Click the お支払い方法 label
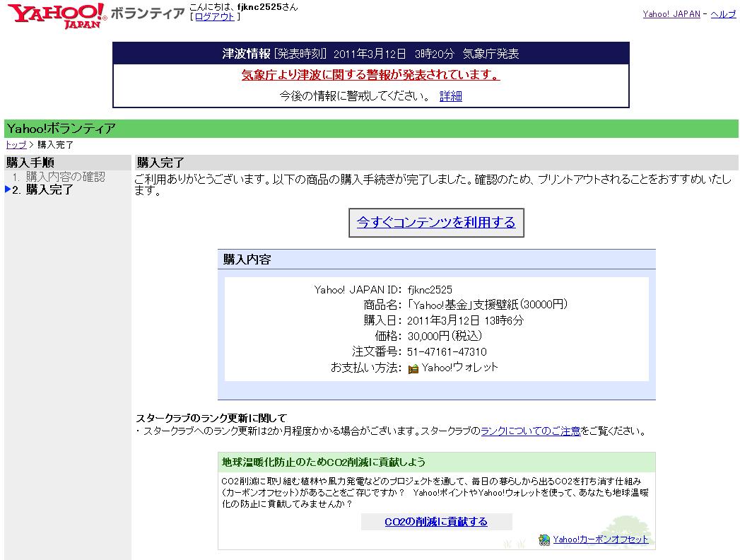Image resolution: width=740 pixels, height=560 pixels. (365, 368)
